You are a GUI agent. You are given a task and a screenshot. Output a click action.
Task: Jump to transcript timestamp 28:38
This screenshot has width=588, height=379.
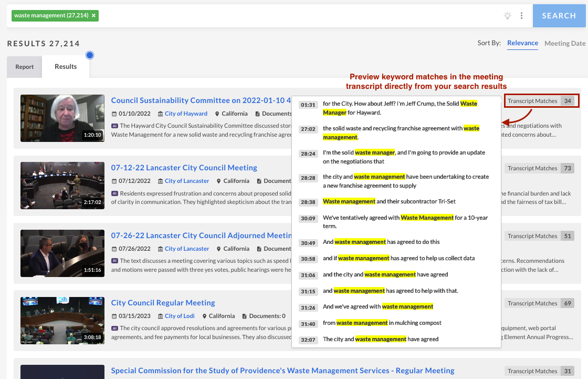[x=308, y=202]
